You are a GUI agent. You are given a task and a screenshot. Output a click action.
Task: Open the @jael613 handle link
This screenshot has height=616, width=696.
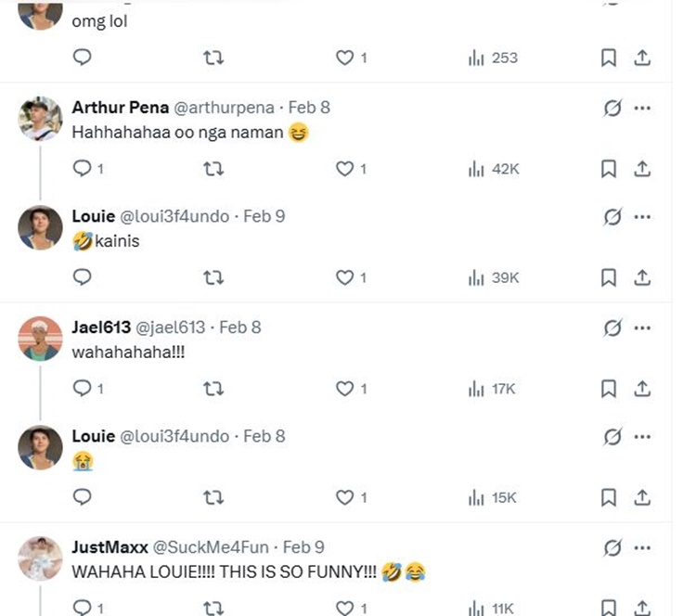click(171, 327)
